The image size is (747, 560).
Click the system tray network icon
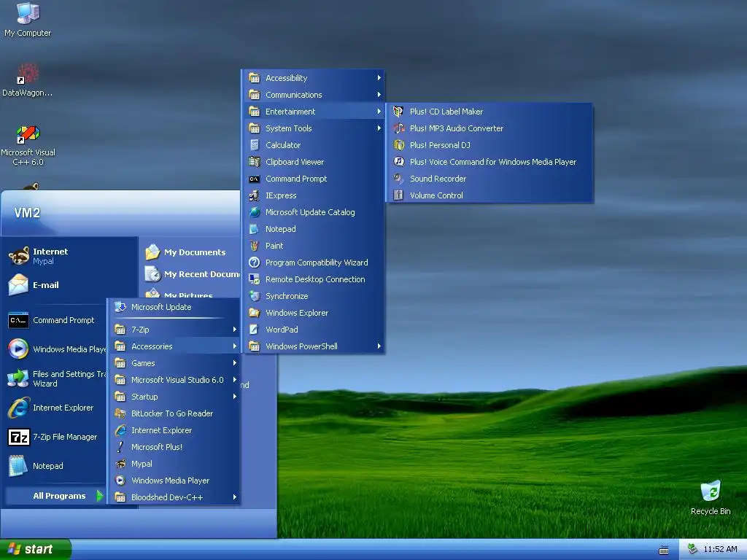pos(692,549)
